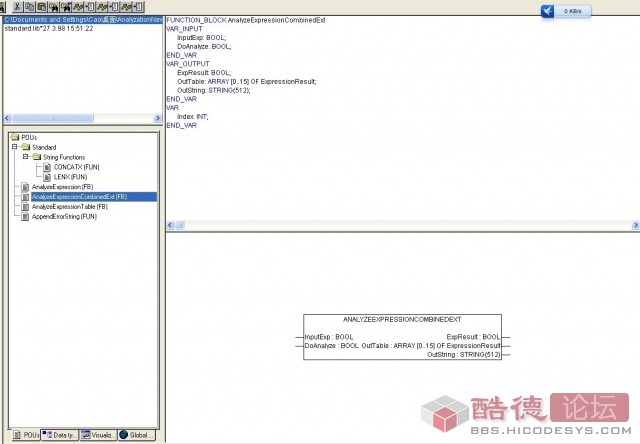Select CONCATX (FUN) in the tree

pyautogui.click(x=75, y=167)
